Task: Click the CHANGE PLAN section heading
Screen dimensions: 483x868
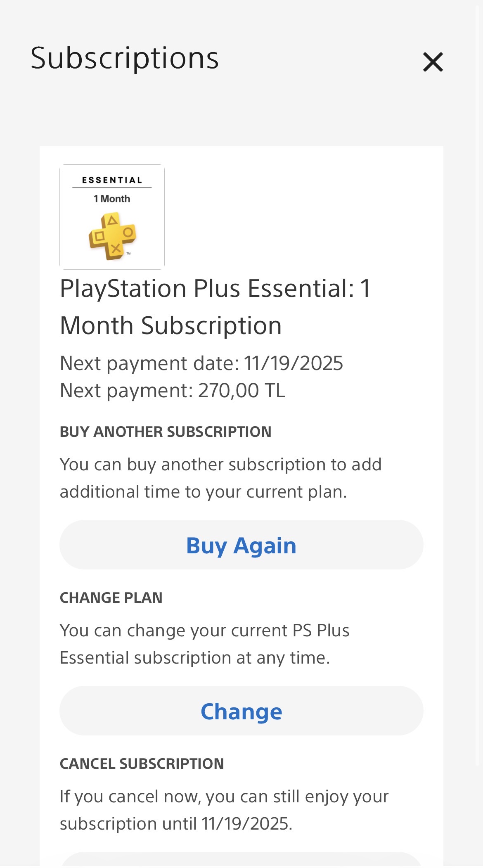Action: coord(111,598)
